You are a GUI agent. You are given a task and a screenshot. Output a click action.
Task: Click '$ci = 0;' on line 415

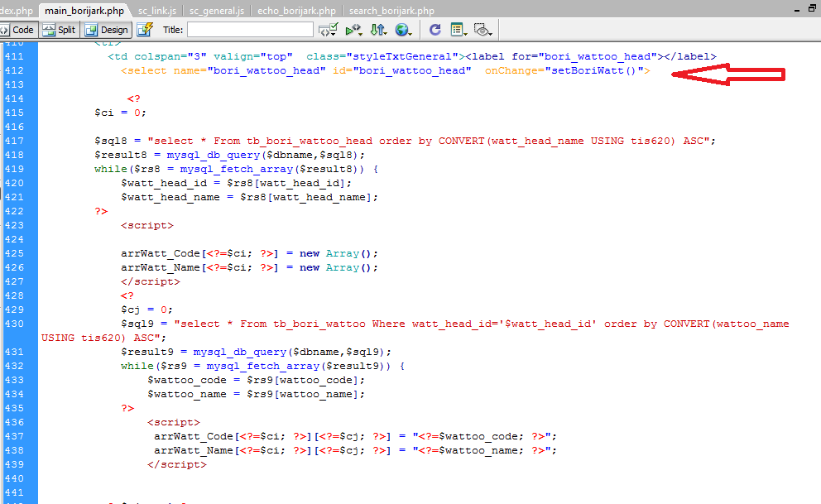[x=120, y=113]
